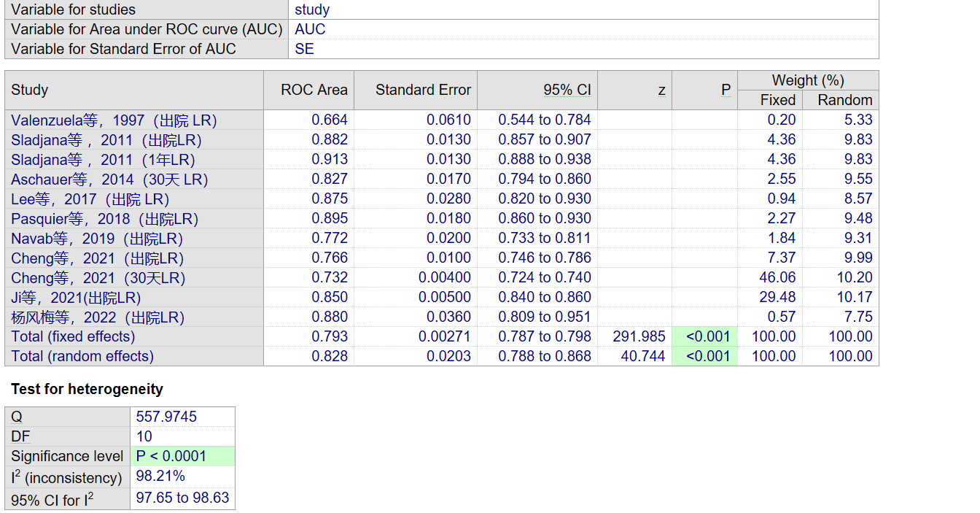980x513 pixels.
Task: Click the 杨风梅等, 2022 study name
Action: click(x=98, y=317)
